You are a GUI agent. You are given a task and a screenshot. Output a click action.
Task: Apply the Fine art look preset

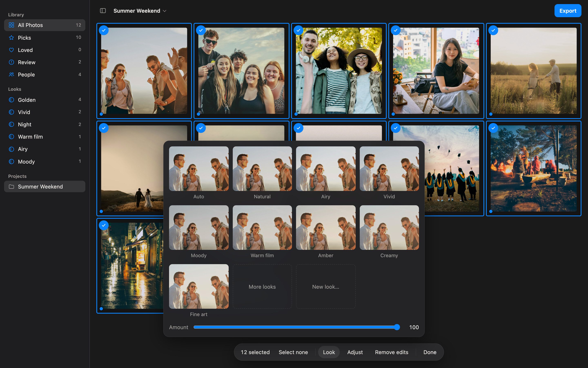(199, 286)
